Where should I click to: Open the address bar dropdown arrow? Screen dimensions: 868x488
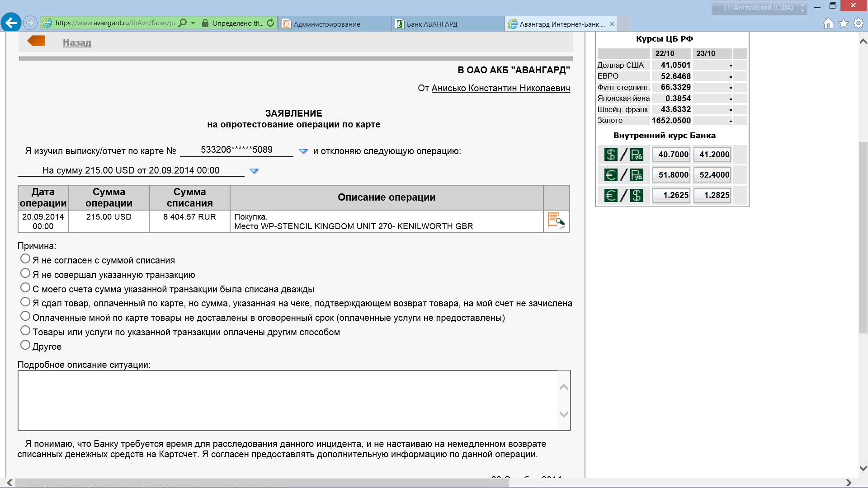click(x=193, y=23)
